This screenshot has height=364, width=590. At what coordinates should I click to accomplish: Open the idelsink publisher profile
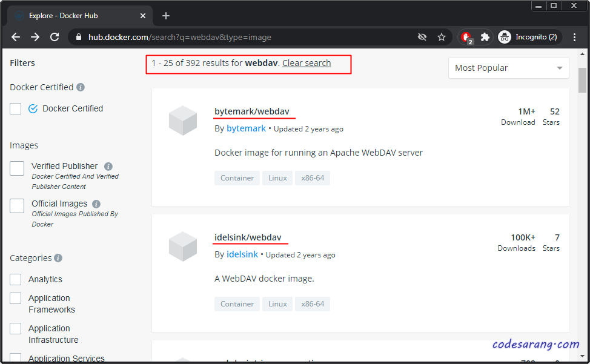[242, 254]
